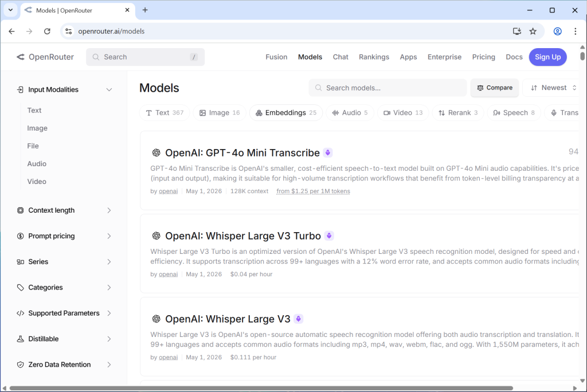Filter by Video input modality
Viewport: 587px width, 392px height.
click(37, 182)
